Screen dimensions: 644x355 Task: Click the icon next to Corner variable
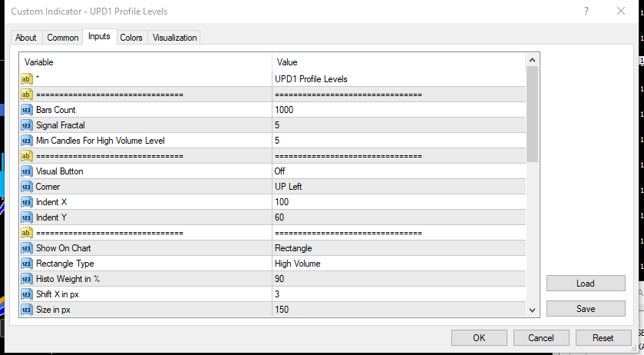click(27, 187)
